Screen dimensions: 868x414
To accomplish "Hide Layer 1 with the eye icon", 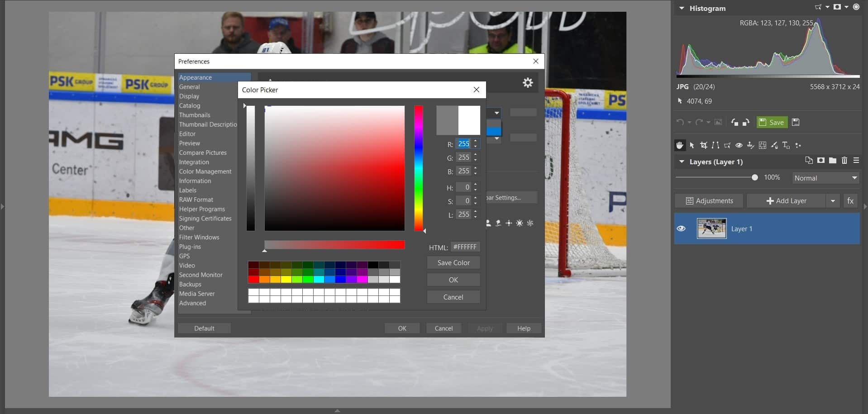I will pyautogui.click(x=681, y=228).
